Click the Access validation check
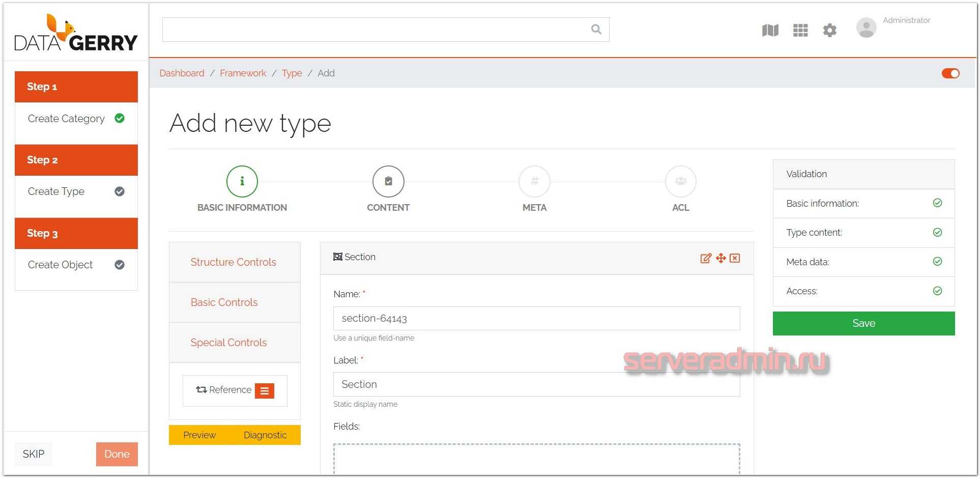Viewport: 980px width, 478px height. 937,291
